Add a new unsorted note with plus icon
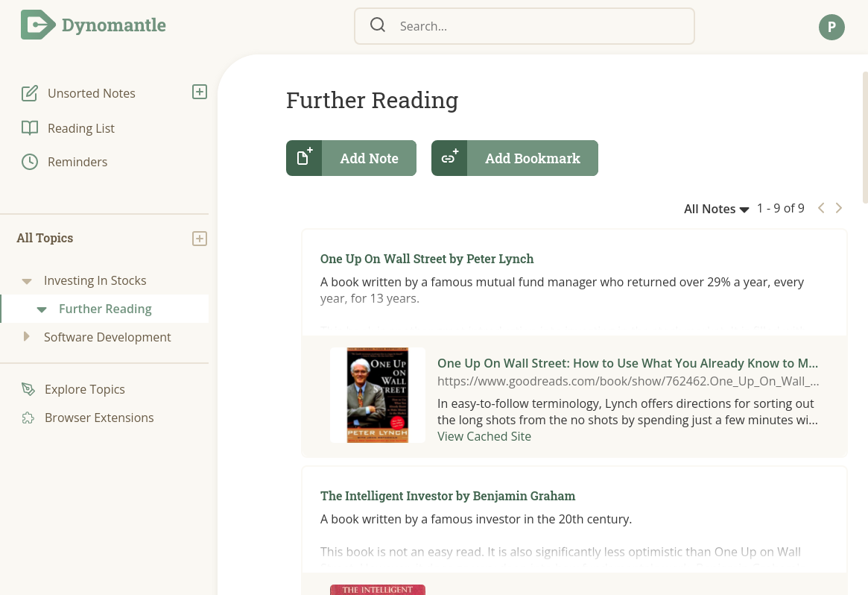The height and width of the screenshot is (595, 868). [199, 92]
